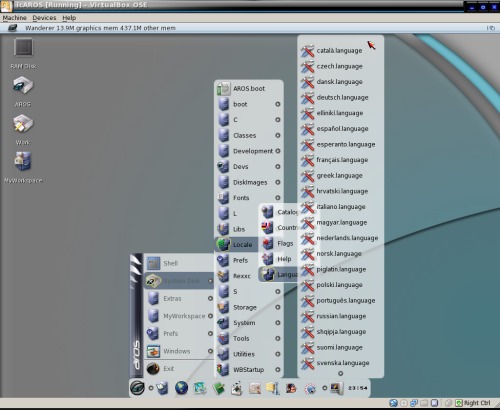Select the AROS disk desktop icon
This screenshot has height=410, width=500.
(23, 85)
